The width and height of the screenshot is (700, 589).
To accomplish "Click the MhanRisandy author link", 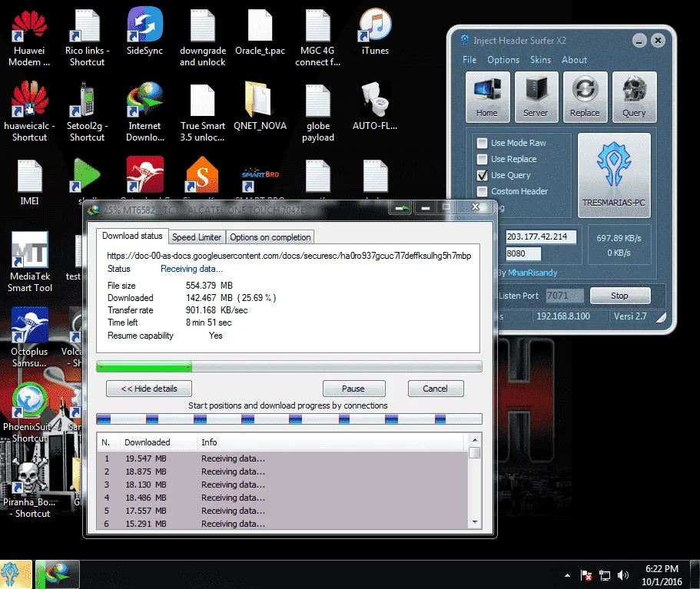I will point(532,273).
